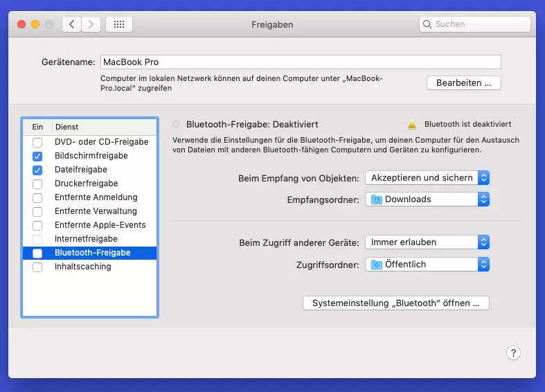Enable the Druckerfreigabe checkbox
The width and height of the screenshot is (545, 392).
pyautogui.click(x=37, y=184)
